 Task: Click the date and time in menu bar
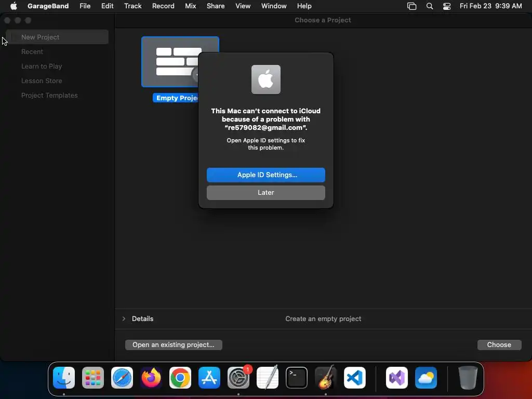[x=490, y=6]
